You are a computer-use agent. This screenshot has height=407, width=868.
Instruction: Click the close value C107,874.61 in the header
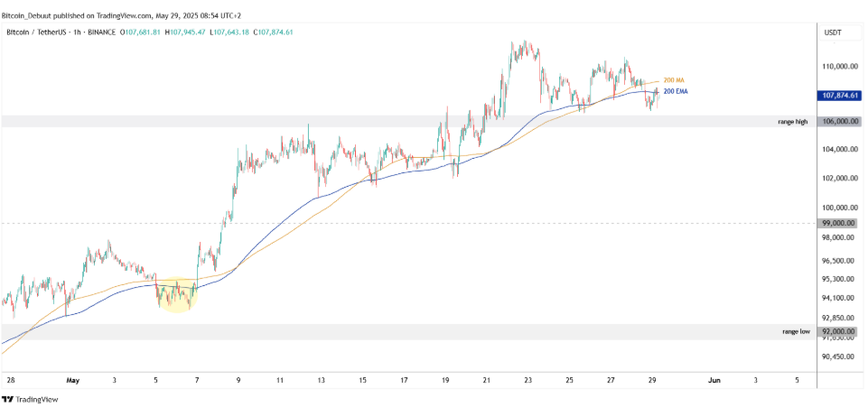273,32
